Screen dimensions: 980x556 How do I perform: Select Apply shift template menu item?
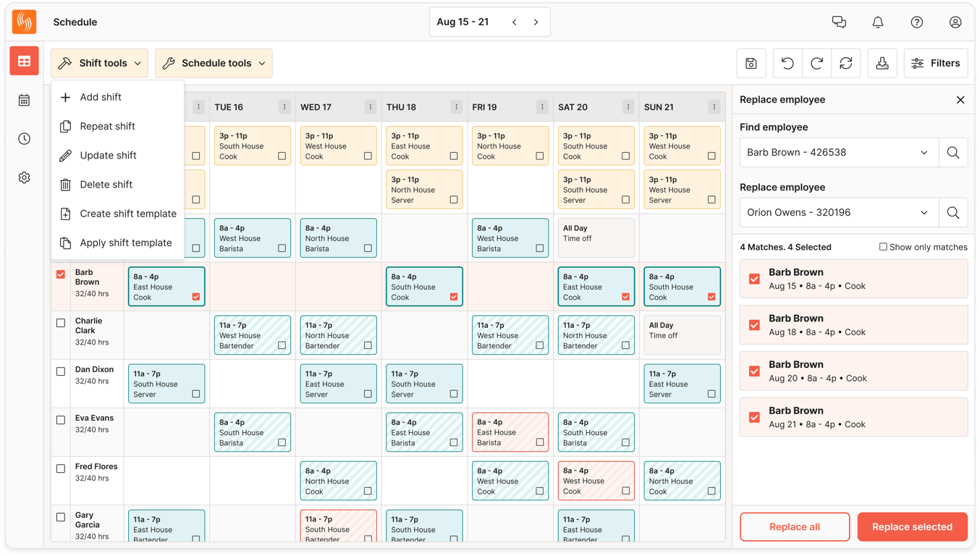(118, 243)
